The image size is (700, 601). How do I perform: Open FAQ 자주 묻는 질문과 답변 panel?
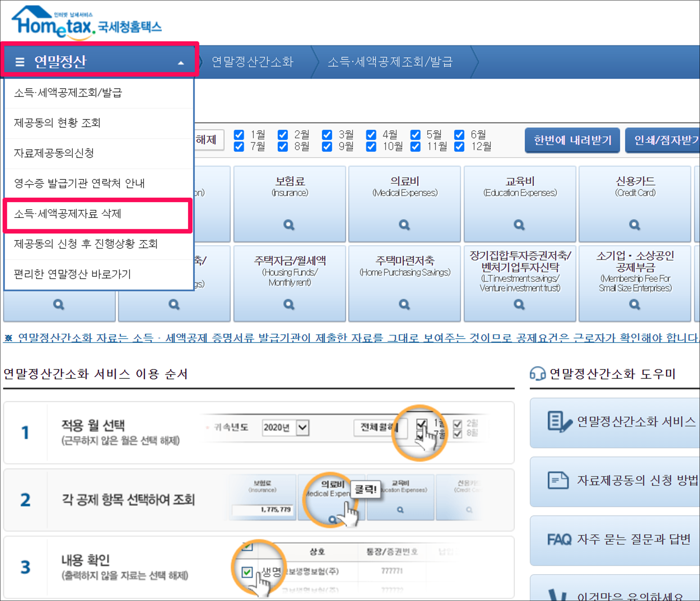(x=615, y=539)
